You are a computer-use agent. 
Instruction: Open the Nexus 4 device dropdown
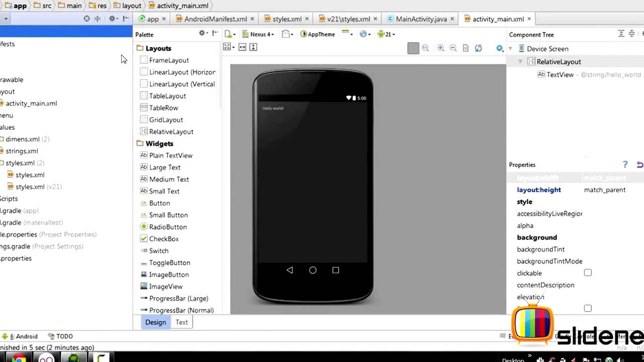click(x=258, y=34)
